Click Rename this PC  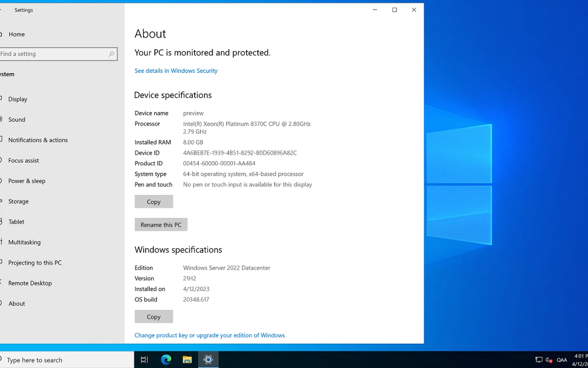161,225
